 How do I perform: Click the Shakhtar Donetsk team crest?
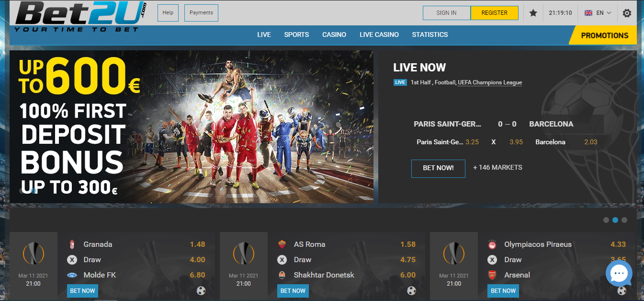[282, 275]
